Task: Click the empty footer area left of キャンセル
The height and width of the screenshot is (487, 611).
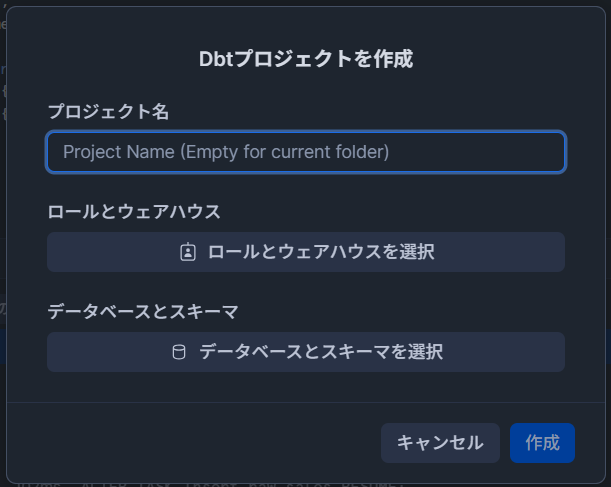Action: point(194,443)
